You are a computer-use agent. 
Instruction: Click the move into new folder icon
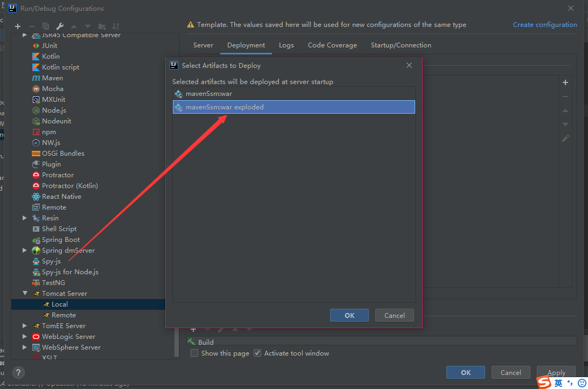click(102, 26)
